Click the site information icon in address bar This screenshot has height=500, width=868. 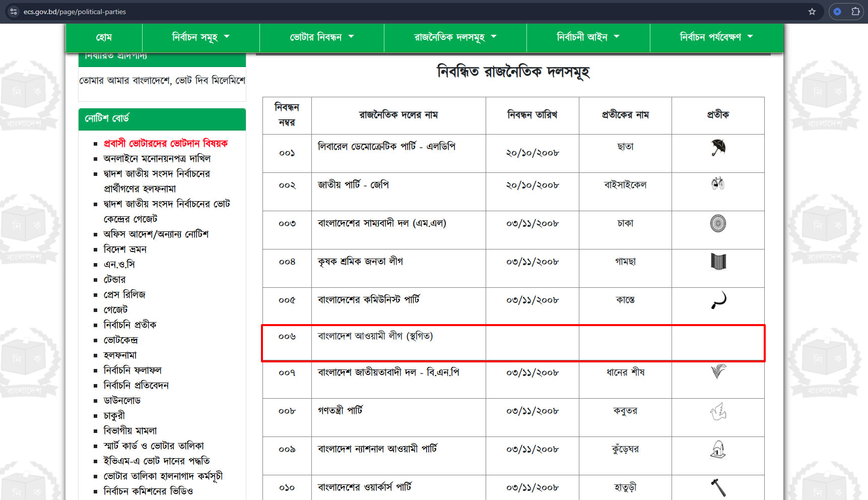(14, 12)
